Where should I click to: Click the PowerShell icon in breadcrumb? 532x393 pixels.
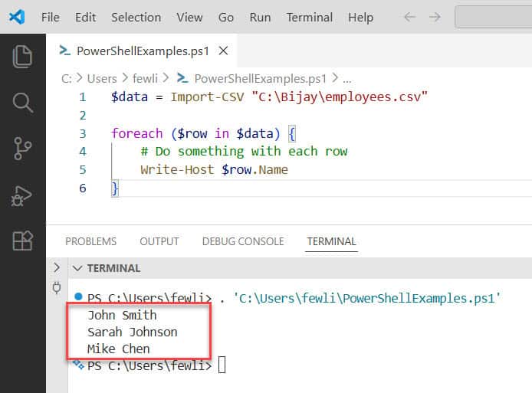[182, 78]
